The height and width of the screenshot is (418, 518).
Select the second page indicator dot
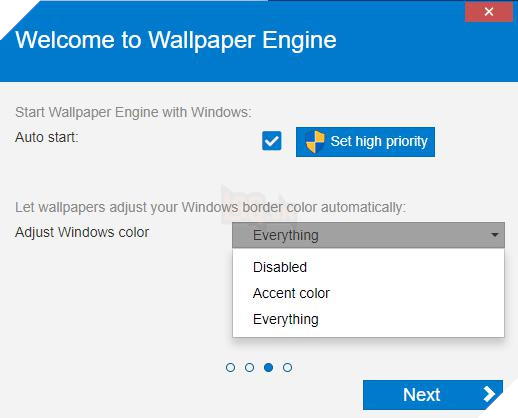(x=249, y=368)
